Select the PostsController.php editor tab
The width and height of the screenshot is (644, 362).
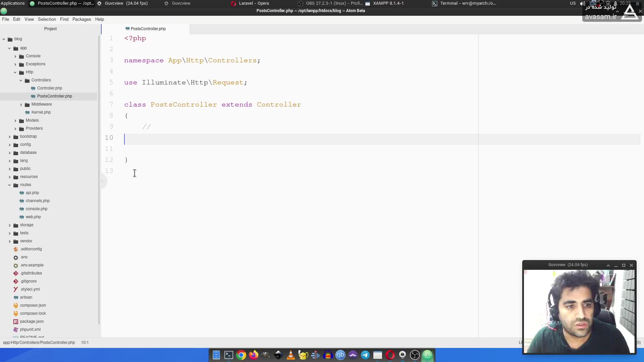148,29
